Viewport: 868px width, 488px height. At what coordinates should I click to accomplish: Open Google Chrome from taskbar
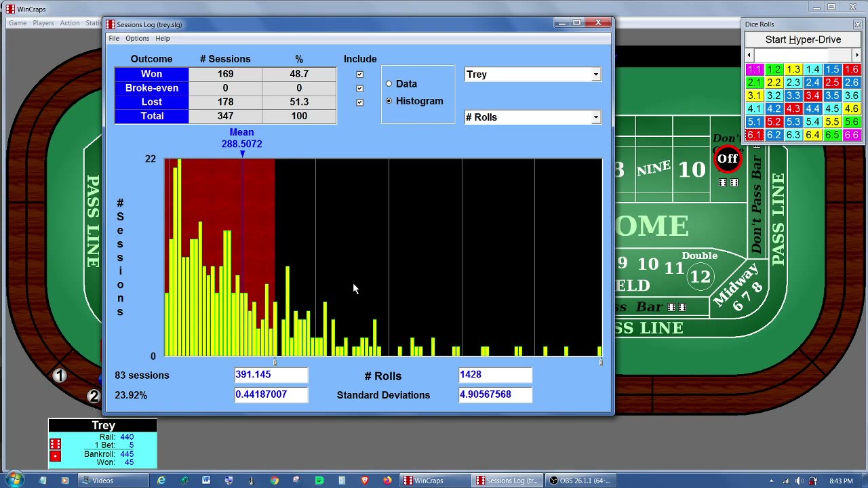(x=274, y=481)
